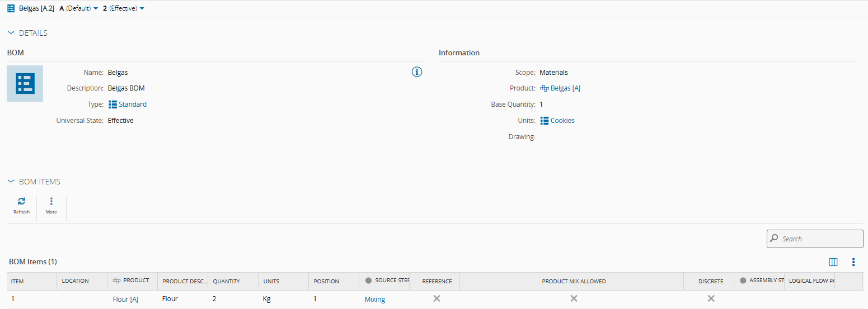
Task: Sort by the DISCRETE column header
Action: pyautogui.click(x=709, y=281)
